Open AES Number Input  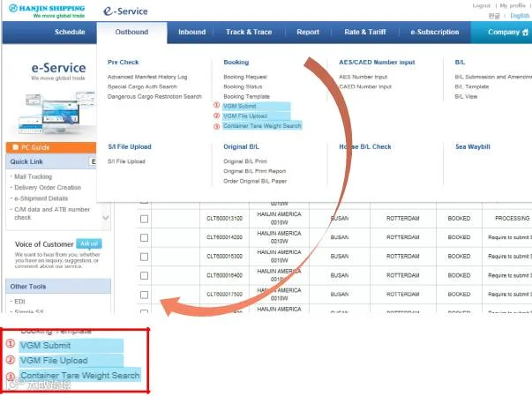[363, 77]
